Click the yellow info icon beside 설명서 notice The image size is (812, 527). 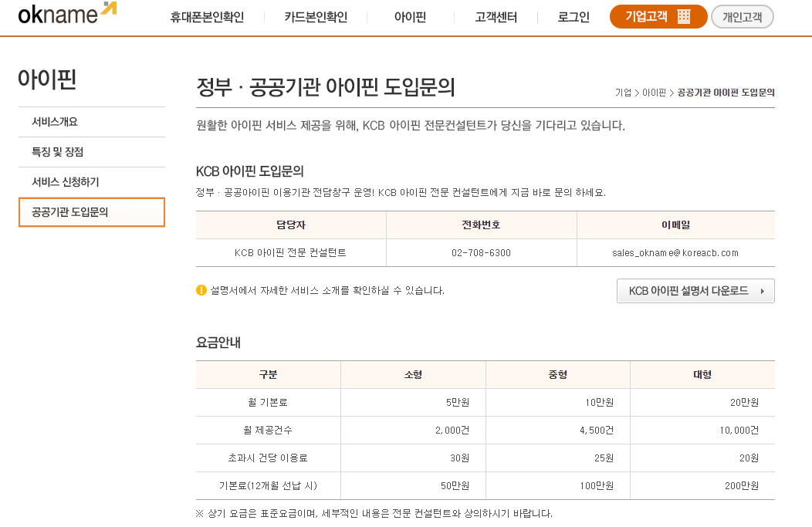coord(201,290)
